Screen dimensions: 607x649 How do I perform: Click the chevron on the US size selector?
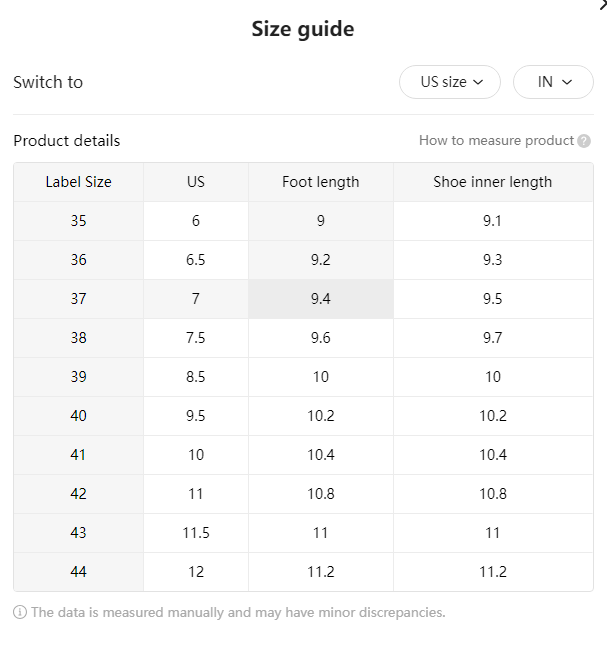pos(478,82)
